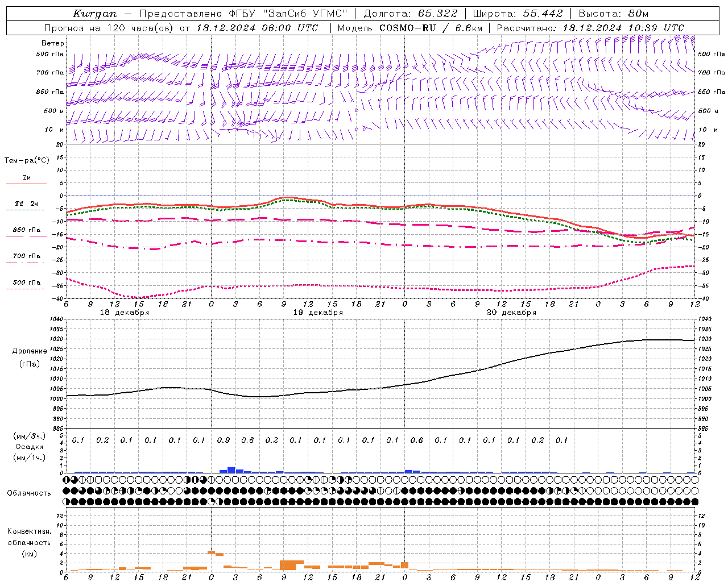This screenshot has width=728, height=582.
Task: Click the 1040 label on left pressure axis
Action: point(55,319)
